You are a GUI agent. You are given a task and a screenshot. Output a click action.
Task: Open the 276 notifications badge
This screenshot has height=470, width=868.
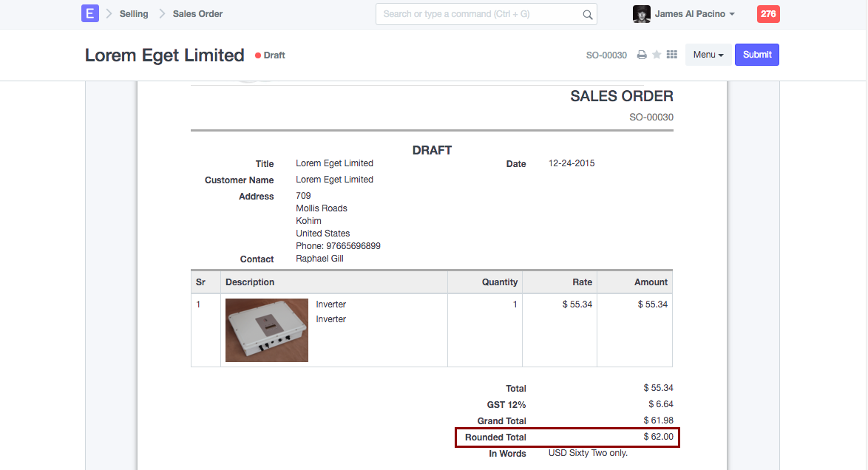pyautogui.click(x=768, y=14)
